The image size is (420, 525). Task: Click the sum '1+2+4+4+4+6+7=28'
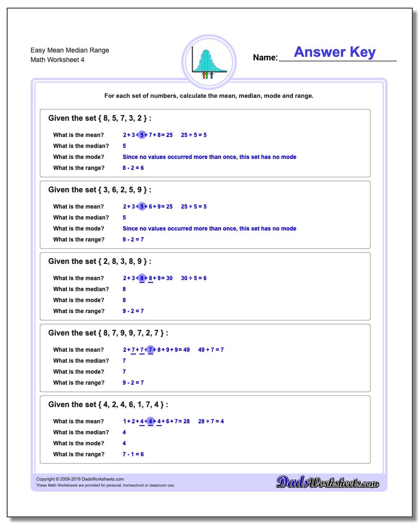coord(156,421)
